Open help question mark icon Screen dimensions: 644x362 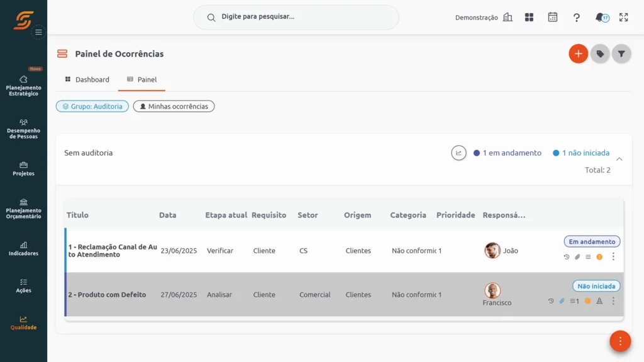coord(577,17)
